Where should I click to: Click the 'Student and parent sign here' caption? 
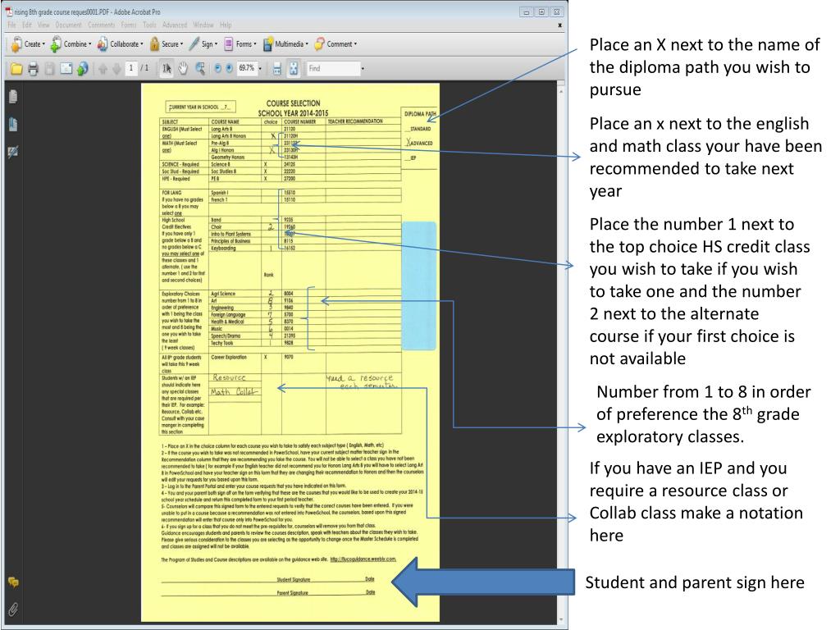694,582
